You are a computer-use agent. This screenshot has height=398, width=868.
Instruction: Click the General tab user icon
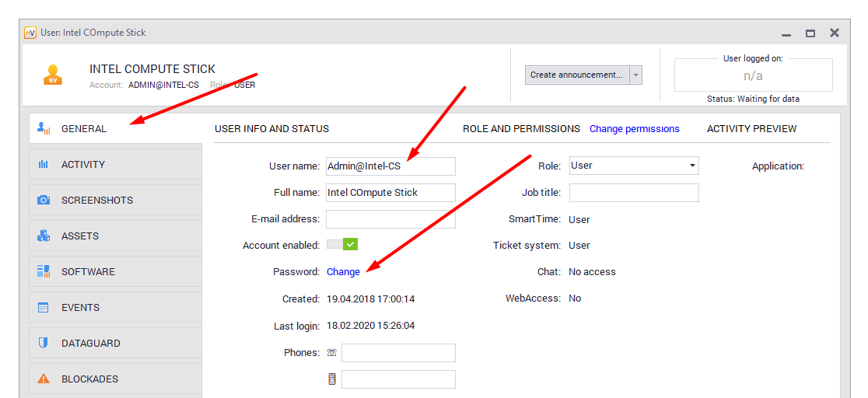44,128
